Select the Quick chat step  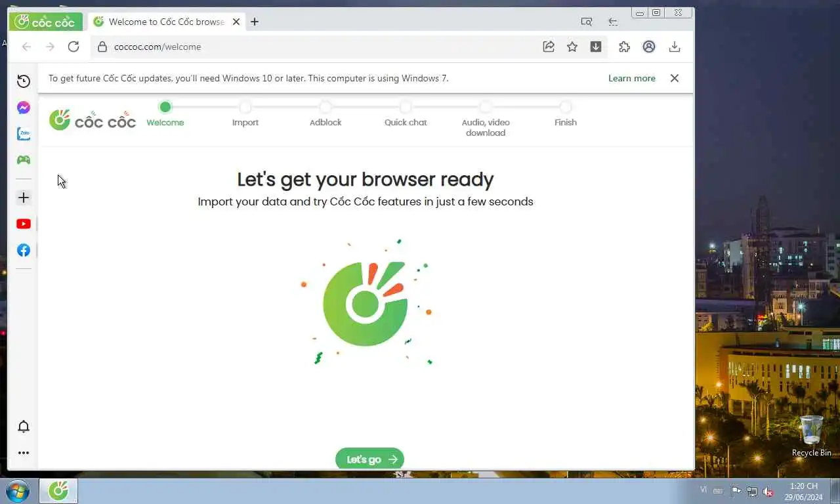406,114
